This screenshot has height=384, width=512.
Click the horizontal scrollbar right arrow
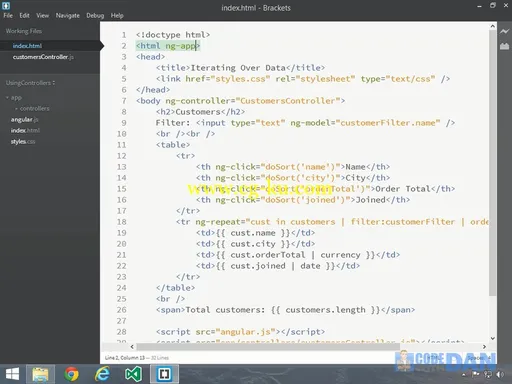(x=484, y=347)
